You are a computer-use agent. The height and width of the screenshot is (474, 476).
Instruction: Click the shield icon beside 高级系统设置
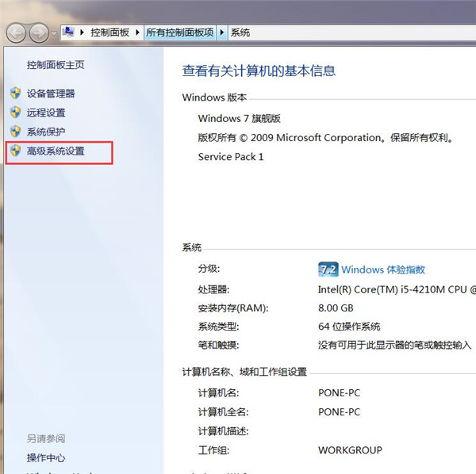(x=15, y=151)
